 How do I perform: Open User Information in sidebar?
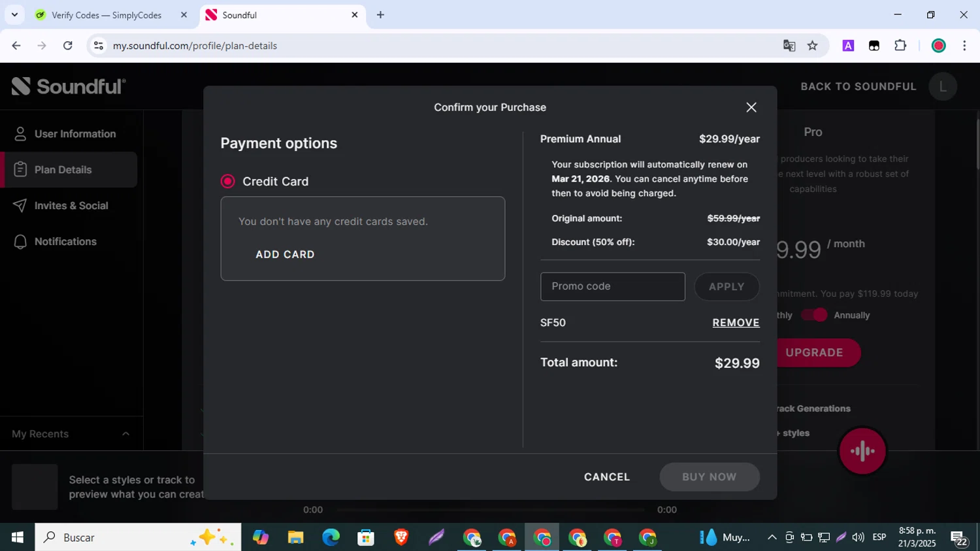pyautogui.click(x=69, y=134)
